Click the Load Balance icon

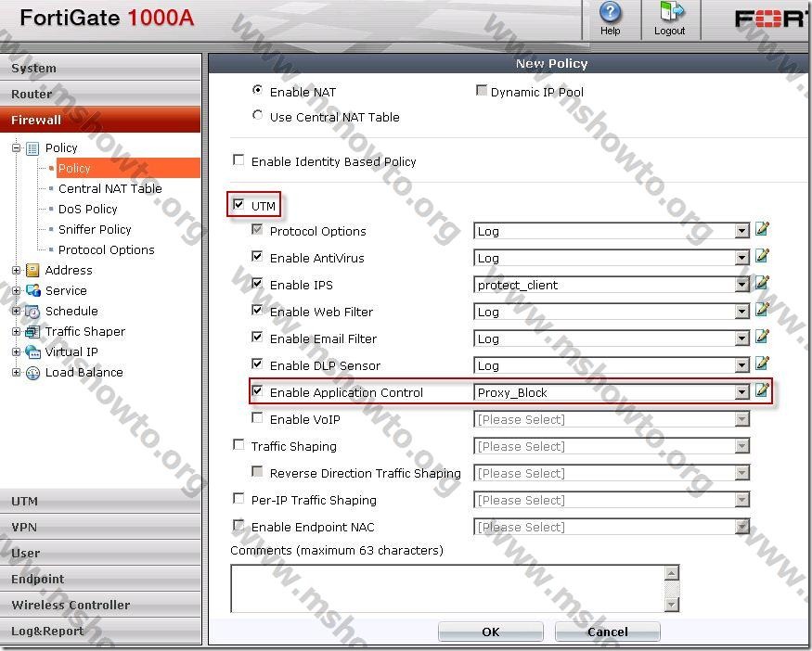(x=32, y=373)
